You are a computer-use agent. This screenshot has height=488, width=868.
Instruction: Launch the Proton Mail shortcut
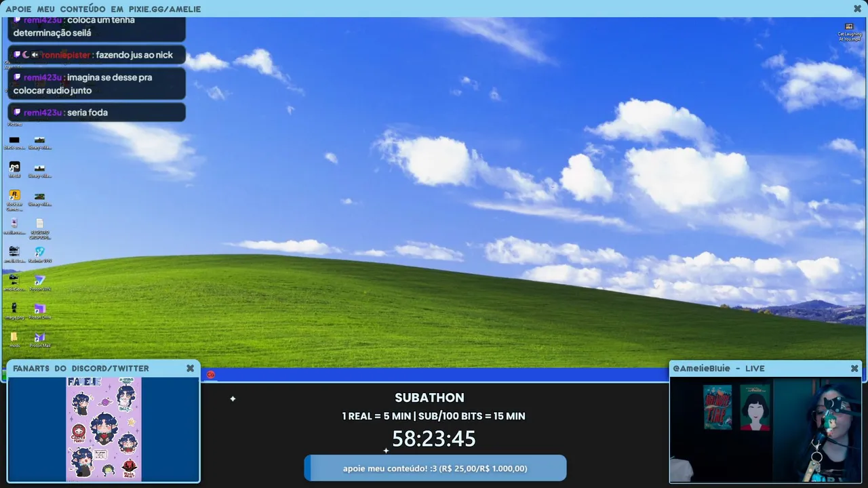point(40,340)
